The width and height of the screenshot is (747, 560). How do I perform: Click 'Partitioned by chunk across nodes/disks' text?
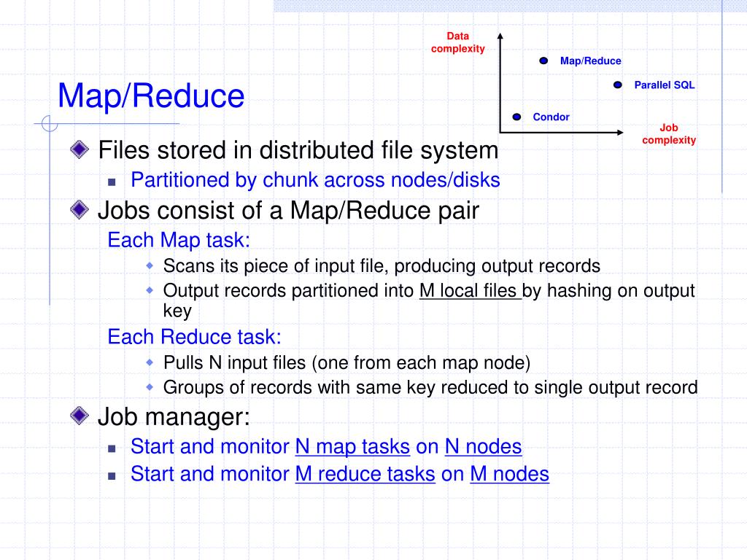(315, 181)
